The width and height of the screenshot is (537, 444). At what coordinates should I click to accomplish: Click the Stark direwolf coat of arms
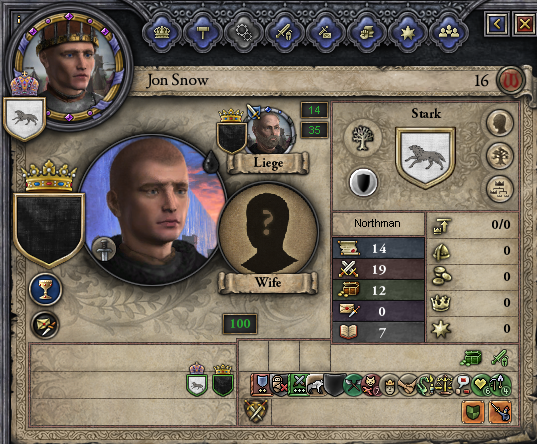425,158
